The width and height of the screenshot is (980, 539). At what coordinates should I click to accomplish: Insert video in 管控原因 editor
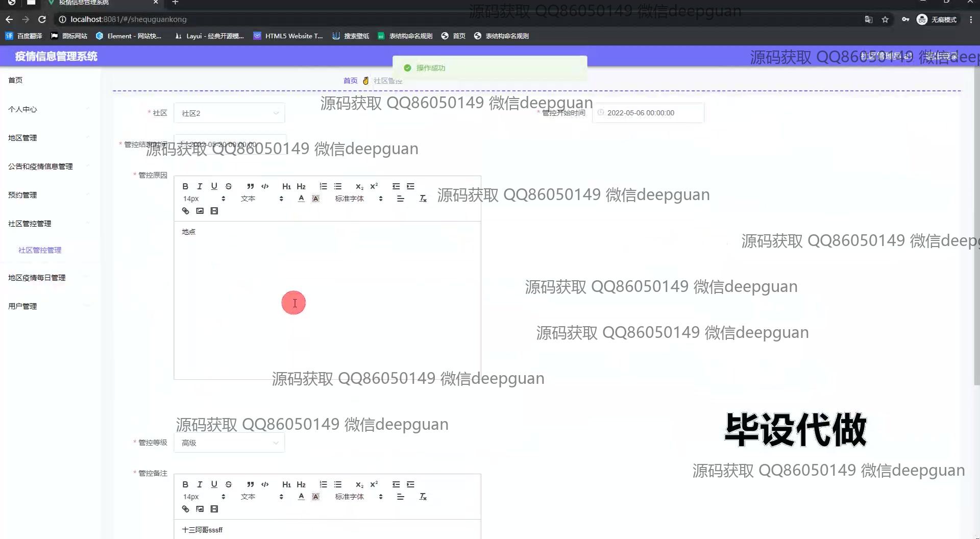point(214,211)
